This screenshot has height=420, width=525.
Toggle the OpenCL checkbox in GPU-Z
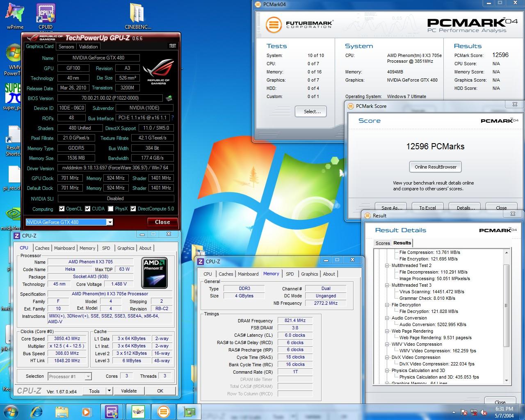pos(62,209)
